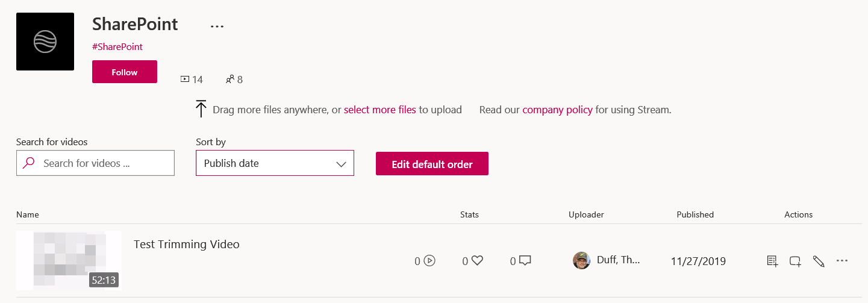Click the Edit default order button
The image size is (868, 303).
tap(432, 164)
